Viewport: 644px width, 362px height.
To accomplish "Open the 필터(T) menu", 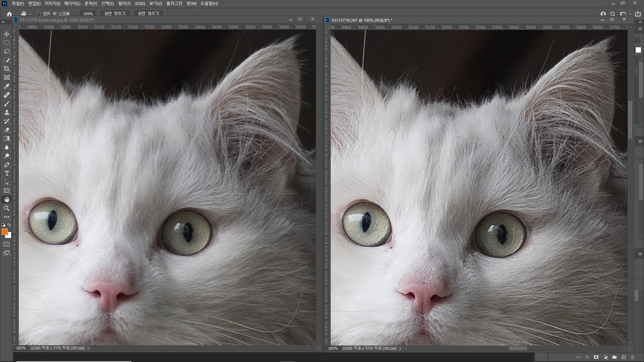I will (124, 4).
